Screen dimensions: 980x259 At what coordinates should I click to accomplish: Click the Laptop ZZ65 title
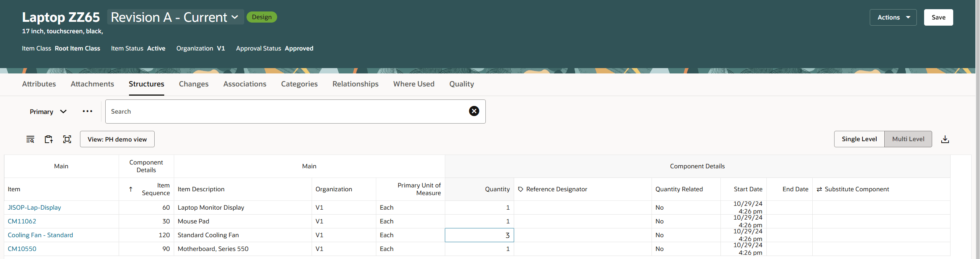(61, 17)
